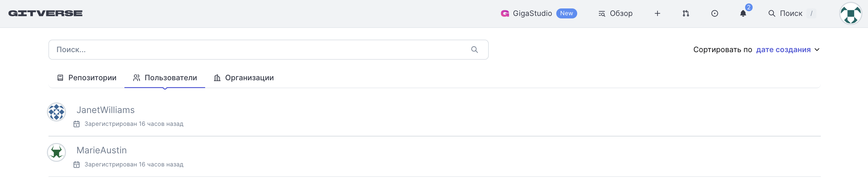Open the pull requests icon
This screenshot has height=183, width=868.
pyautogui.click(x=686, y=13)
